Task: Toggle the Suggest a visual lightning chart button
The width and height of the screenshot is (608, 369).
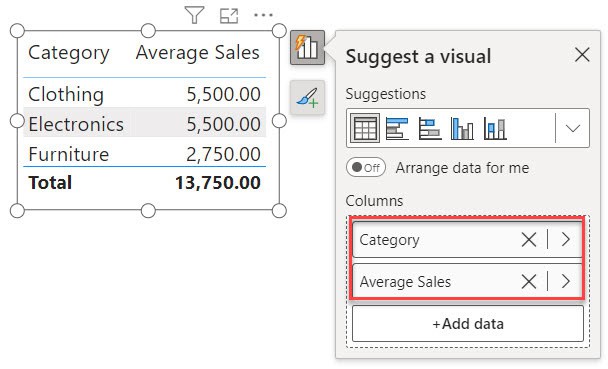Action: coord(307,47)
